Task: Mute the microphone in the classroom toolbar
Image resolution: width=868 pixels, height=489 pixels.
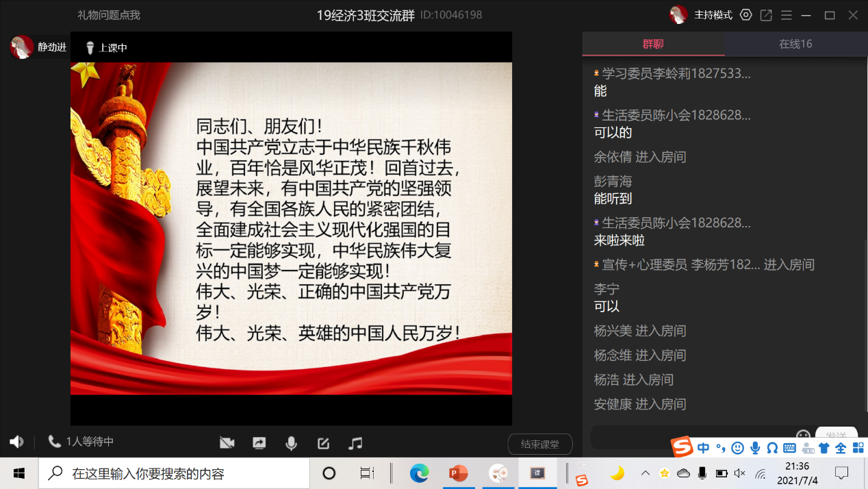Action: (291, 443)
